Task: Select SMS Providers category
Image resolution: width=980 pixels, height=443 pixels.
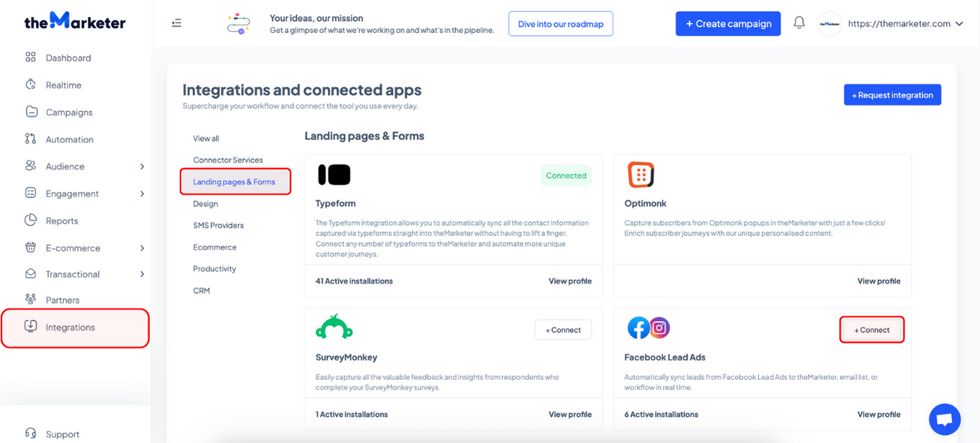Action: (x=218, y=225)
